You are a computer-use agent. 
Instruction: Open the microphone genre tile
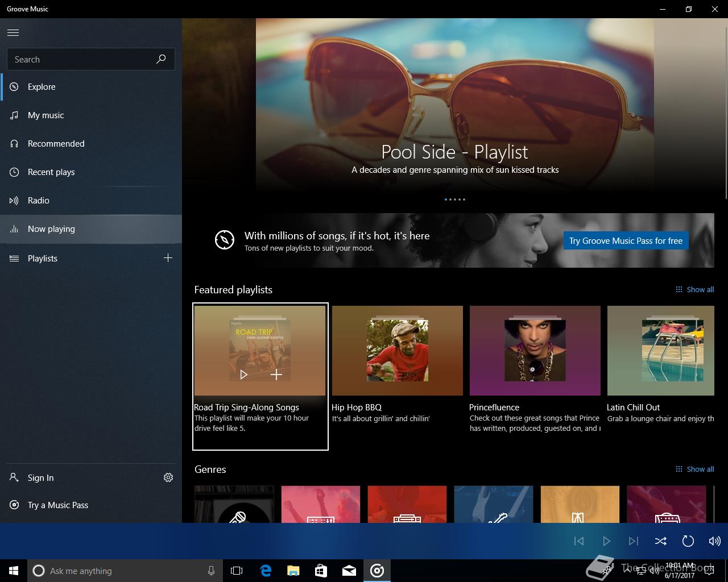tap(234, 504)
